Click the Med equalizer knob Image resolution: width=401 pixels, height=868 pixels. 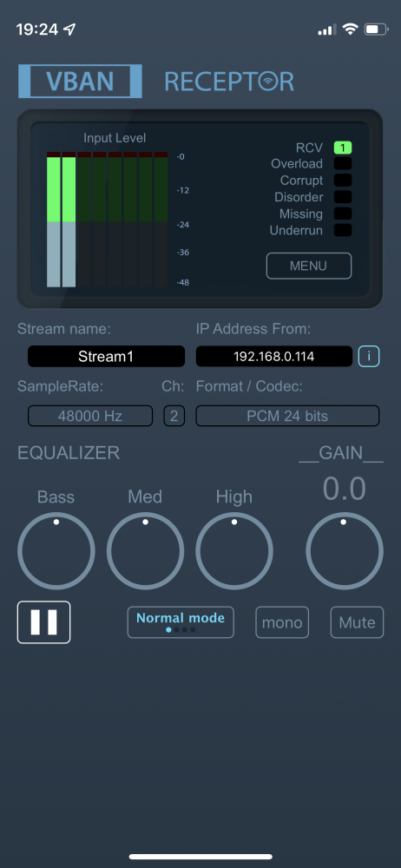pyautogui.click(x=145, y=551)
